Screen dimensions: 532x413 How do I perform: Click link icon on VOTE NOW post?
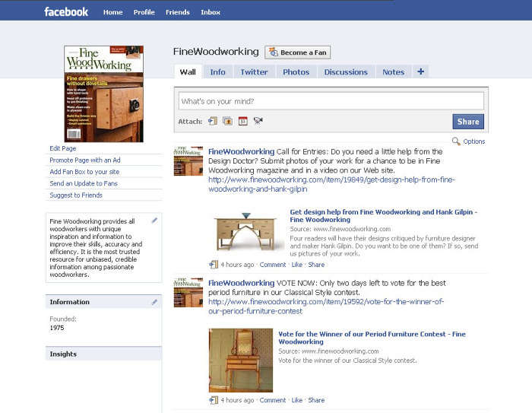214,400
